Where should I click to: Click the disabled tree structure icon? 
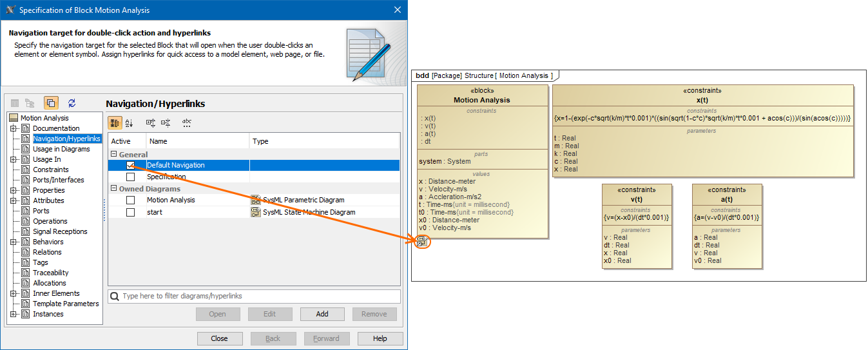tap(30, 103)
